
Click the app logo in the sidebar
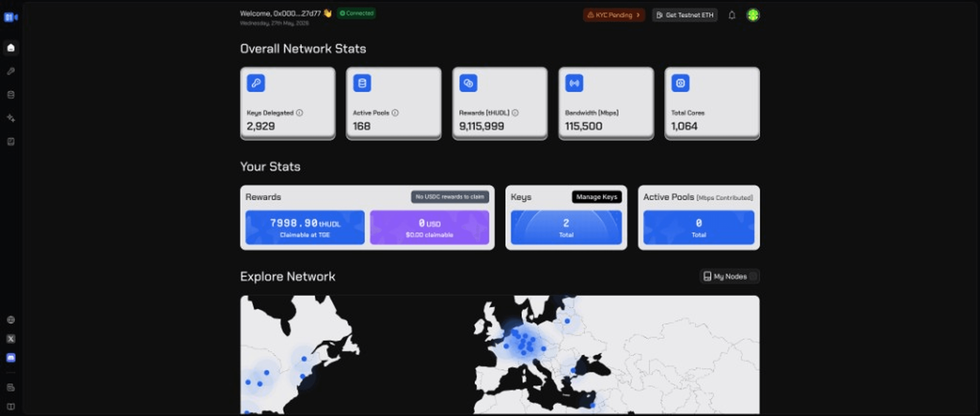tap(11, 17)
